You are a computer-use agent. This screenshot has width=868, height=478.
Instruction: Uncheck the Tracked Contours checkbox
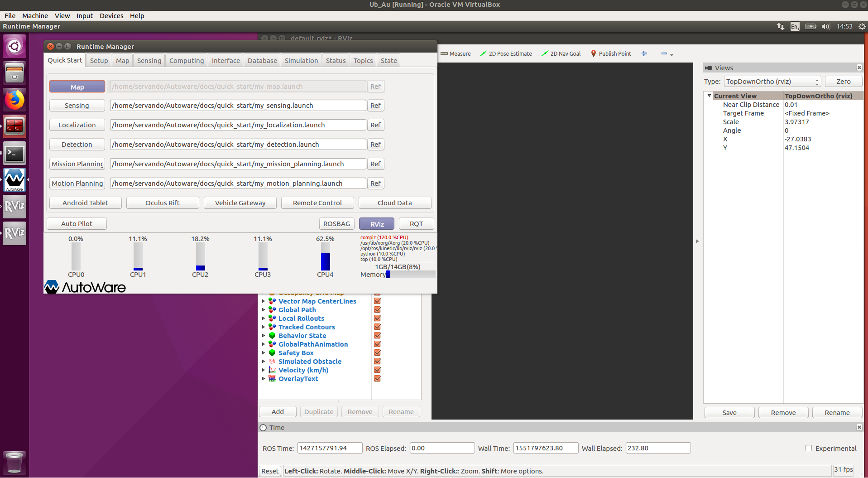[377, 327]
